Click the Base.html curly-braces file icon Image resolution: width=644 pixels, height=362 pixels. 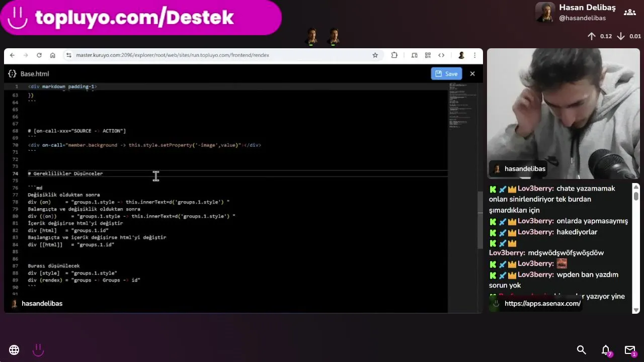(x=13, y=74)
